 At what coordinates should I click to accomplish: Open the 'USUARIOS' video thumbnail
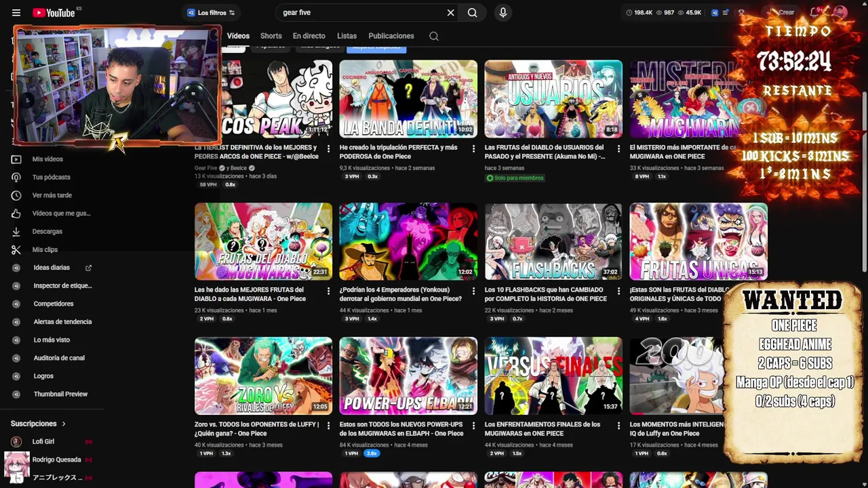(x=553, y=99)
